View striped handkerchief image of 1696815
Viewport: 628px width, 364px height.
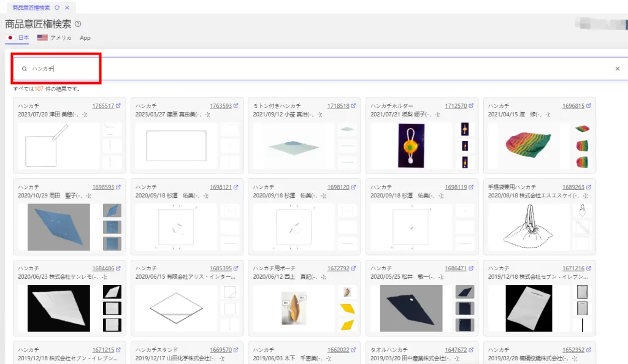(x=528, y=145)
